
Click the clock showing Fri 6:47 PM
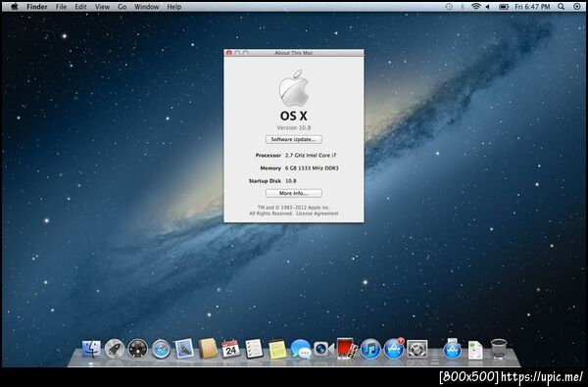(532, 7)
